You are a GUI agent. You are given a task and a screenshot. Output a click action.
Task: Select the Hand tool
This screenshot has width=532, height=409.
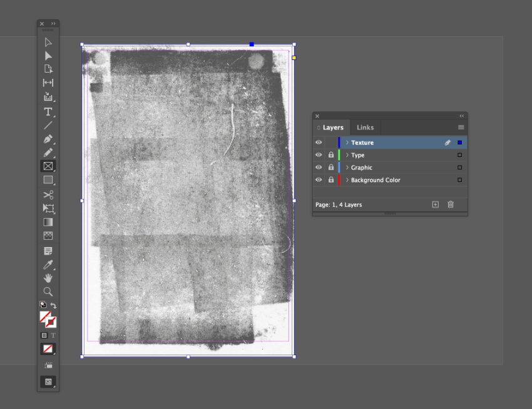[x=48, y=278]
